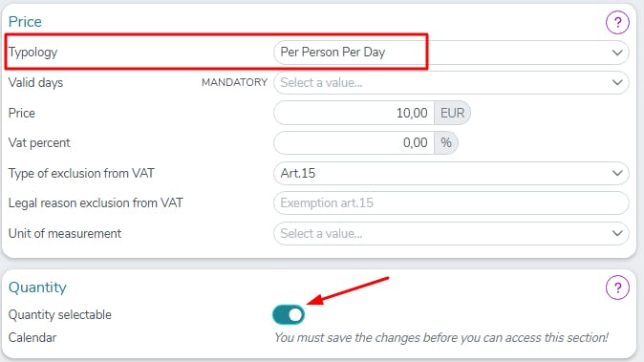Screen dimensions: 644x362
Task: Click the Price amount field showing 10,00
Action: [x=354, y=113]
